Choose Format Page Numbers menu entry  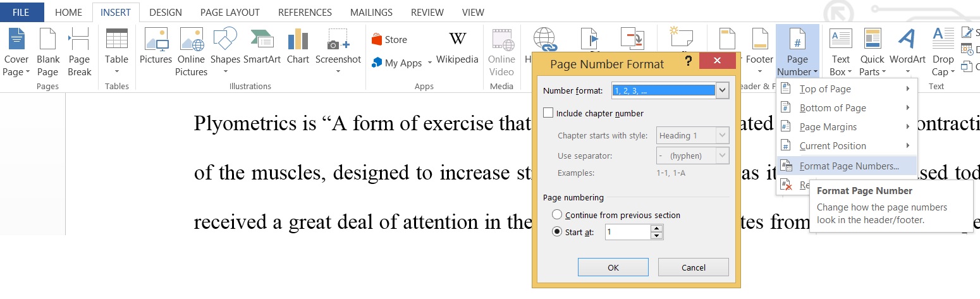847,166
